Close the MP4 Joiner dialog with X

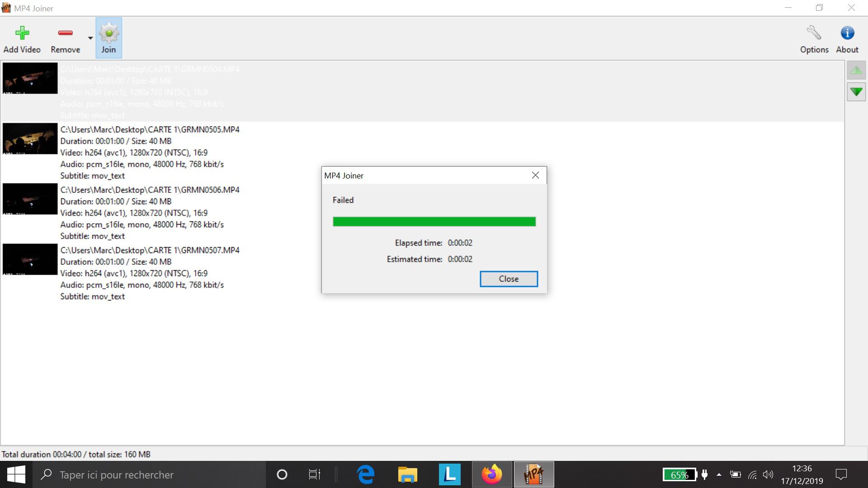pyautogui.click(x=535, y=175)
